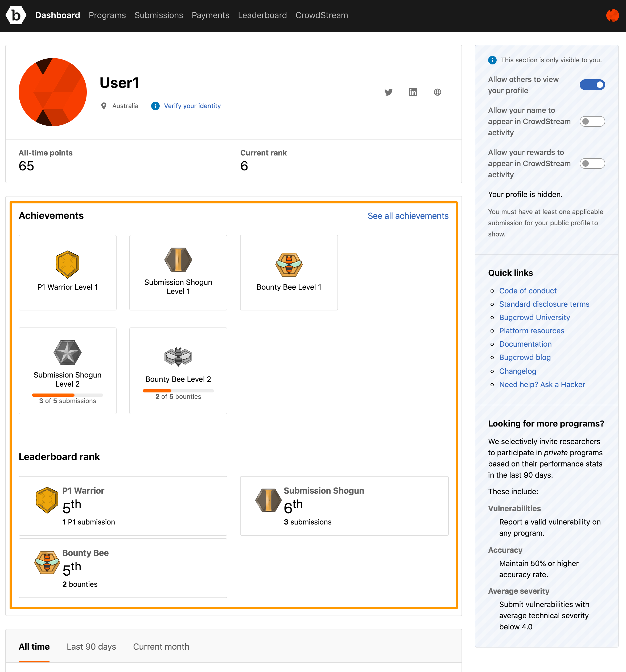
Task: Click the 'Your profile is hidden.' message
Action: click(x=525, y=194)
